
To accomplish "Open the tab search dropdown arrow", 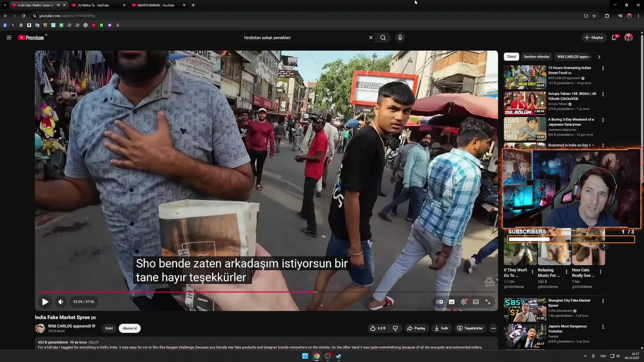I will (x=4, y=5).
